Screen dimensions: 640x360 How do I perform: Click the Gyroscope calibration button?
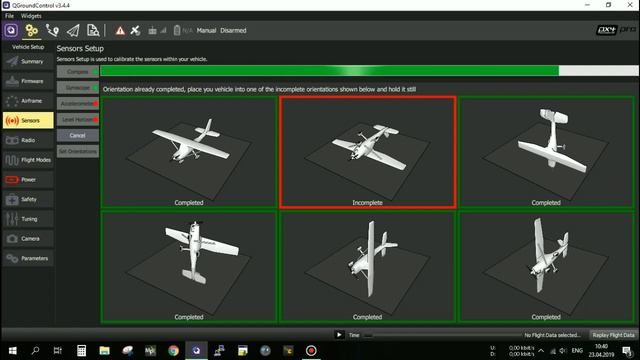78,88
